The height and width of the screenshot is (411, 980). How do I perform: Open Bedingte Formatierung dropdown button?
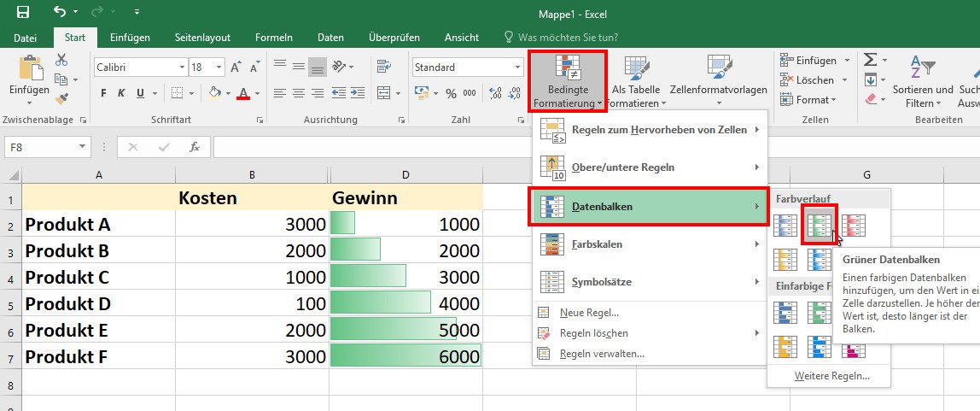(x=569, y=82)
